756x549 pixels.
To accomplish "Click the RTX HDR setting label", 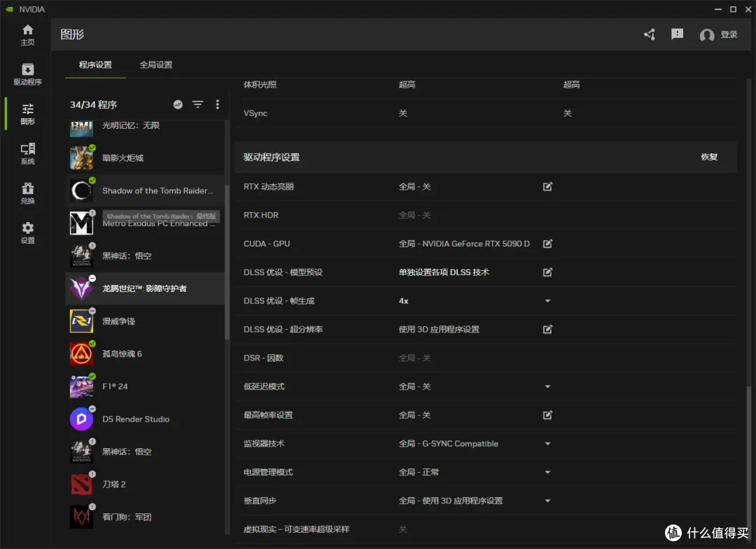I will point(261,215).
